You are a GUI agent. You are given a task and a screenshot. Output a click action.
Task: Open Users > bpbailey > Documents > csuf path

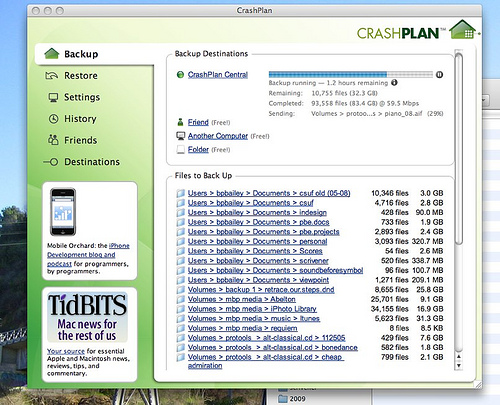[x=250, y=203]
